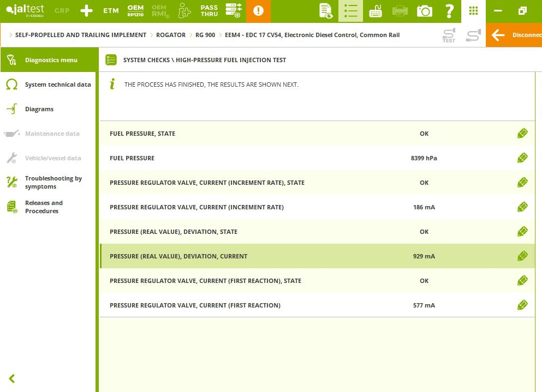This screenshot has height=392, width=542.
Task: Click the green plus icon
Action: [86, 11]
